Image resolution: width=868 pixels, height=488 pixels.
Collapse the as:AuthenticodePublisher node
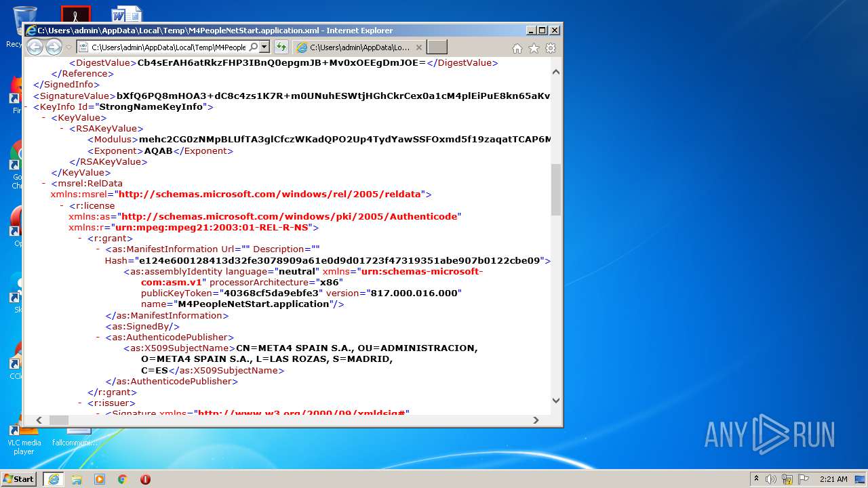98,338
